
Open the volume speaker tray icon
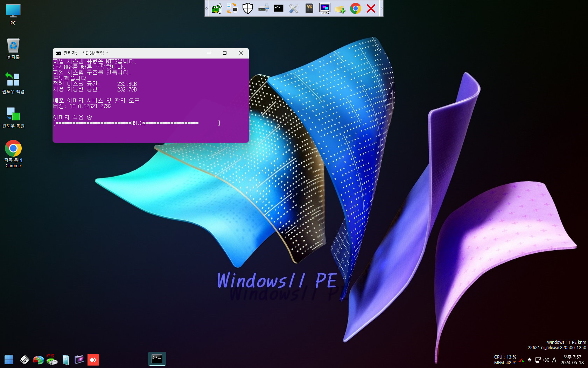546,360
